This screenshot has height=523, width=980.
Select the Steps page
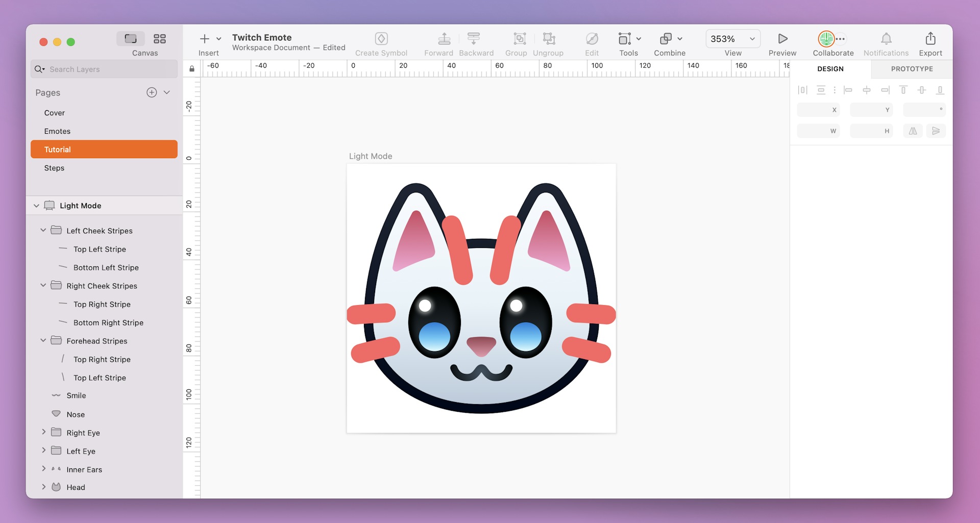coord(54,167)
